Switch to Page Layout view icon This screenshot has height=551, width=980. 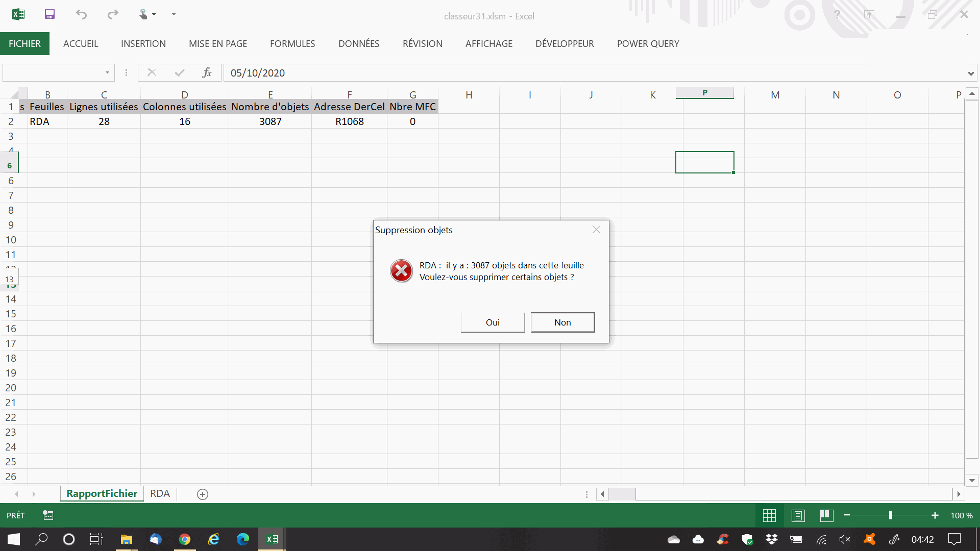[x=798, y=515]
